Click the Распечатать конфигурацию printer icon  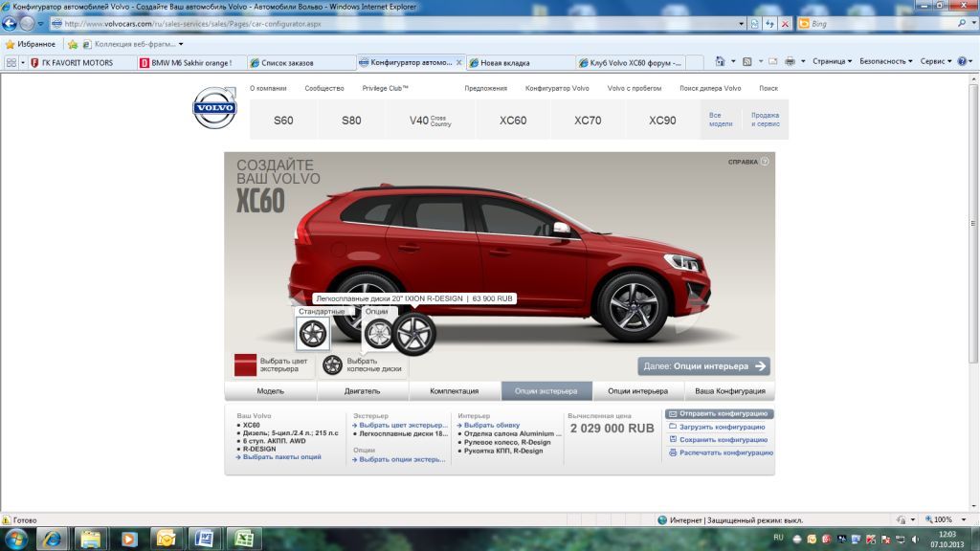click(673, 452)
